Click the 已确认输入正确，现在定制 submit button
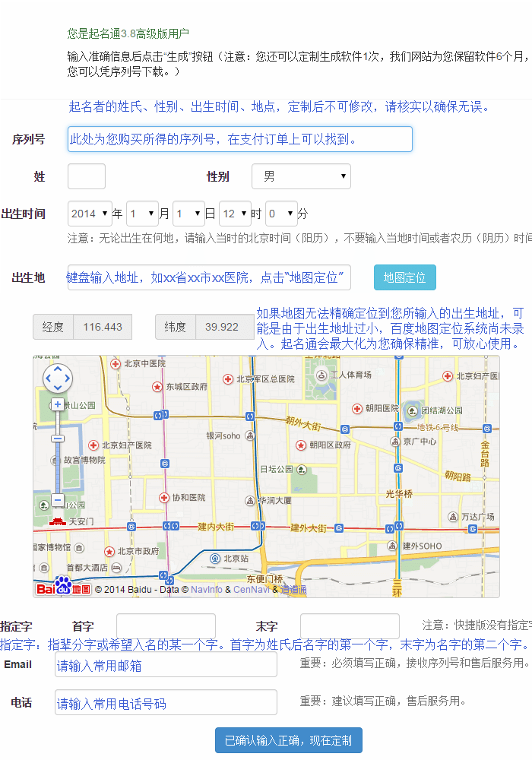The image size is (532, 760). tap(288, 740)
